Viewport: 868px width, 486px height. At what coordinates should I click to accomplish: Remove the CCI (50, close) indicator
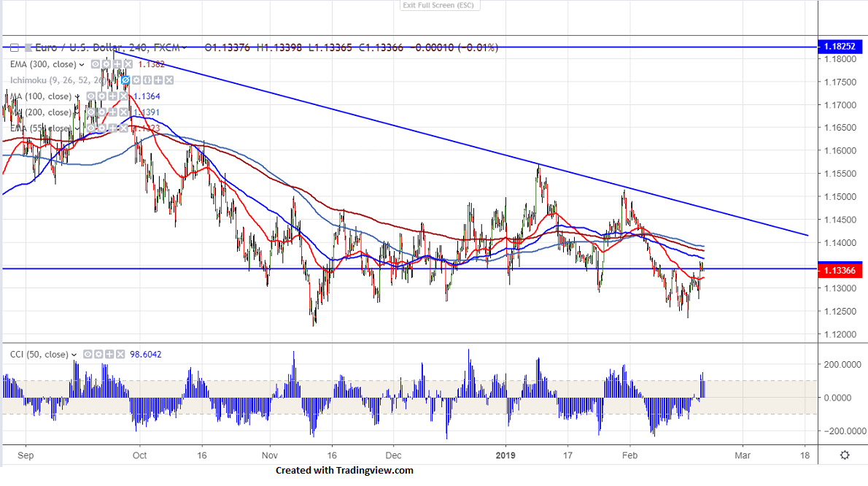pos(120,354)
